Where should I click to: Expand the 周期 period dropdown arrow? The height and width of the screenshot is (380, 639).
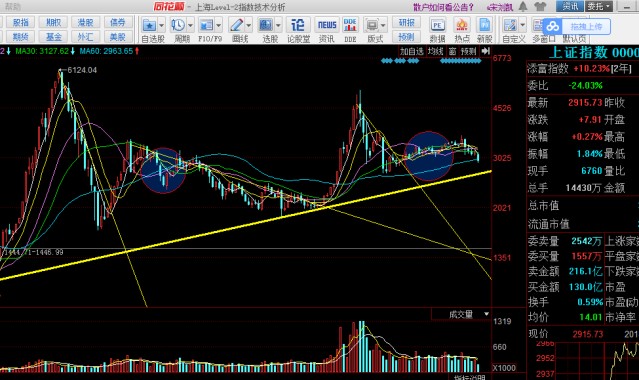pyautogui.click(x=190, y=26)
